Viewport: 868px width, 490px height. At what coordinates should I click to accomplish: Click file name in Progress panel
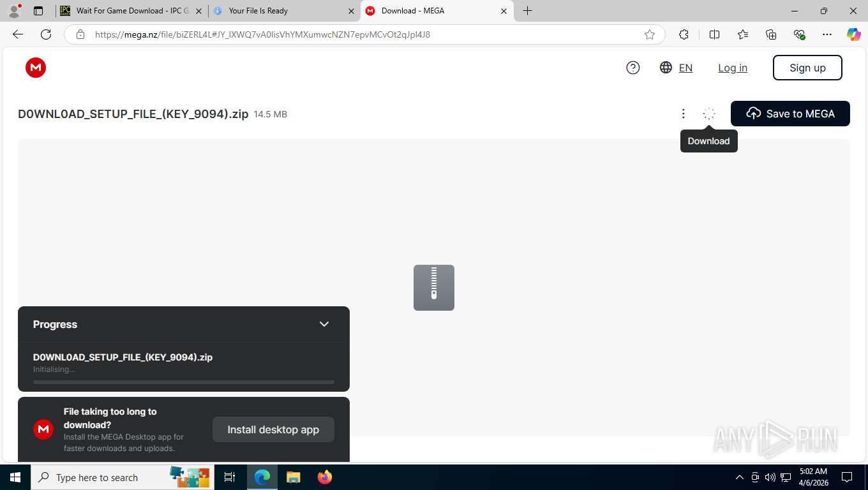click(x=123, y=357)
